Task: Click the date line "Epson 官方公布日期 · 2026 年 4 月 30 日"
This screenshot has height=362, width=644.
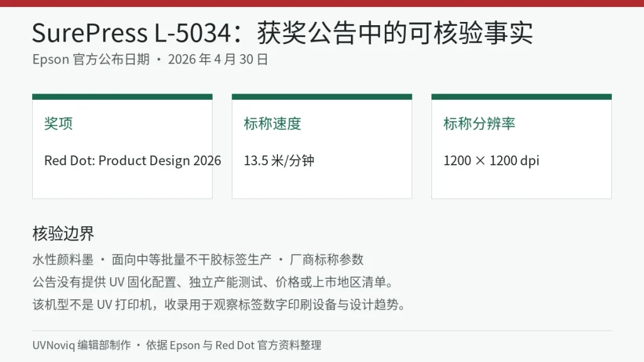Action: [x=150, y=60]
